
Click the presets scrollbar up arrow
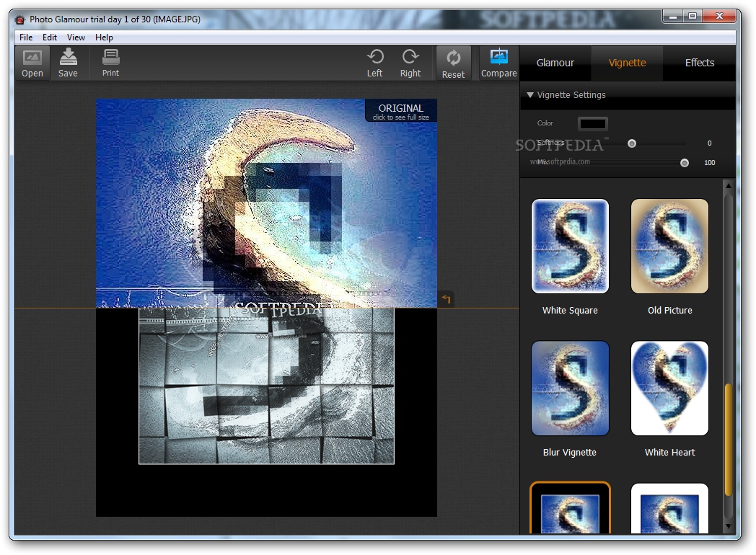coord(729,185)
